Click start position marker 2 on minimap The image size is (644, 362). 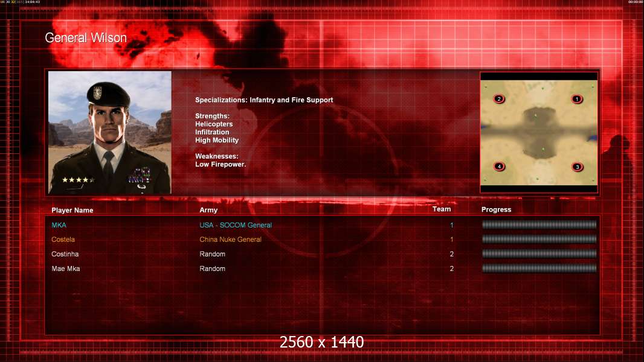(x=499, y=99)
